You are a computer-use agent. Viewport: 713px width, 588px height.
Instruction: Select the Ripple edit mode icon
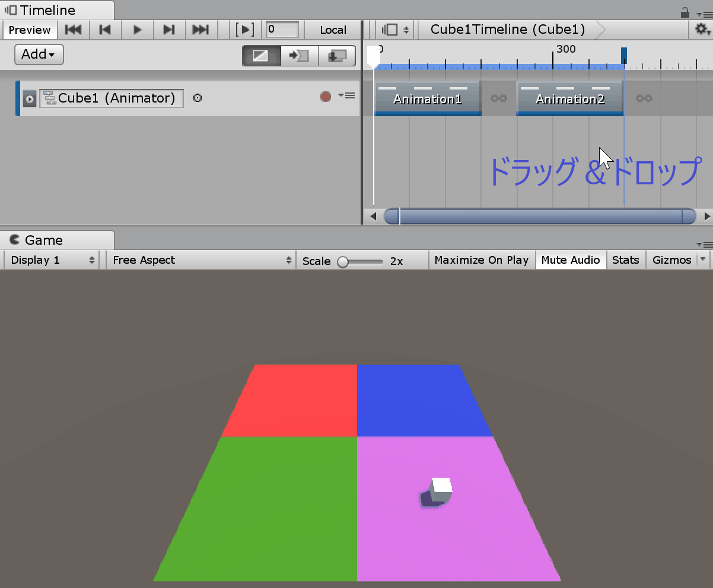coord(298,55)
